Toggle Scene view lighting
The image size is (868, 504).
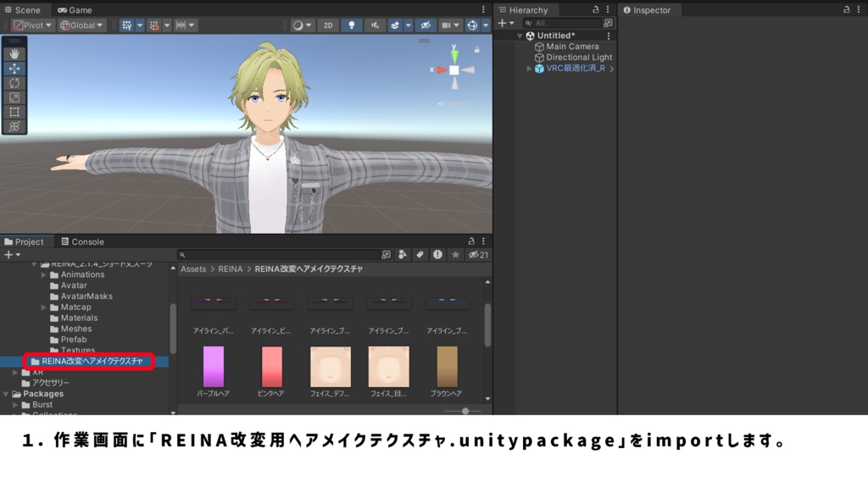[351, 25]
